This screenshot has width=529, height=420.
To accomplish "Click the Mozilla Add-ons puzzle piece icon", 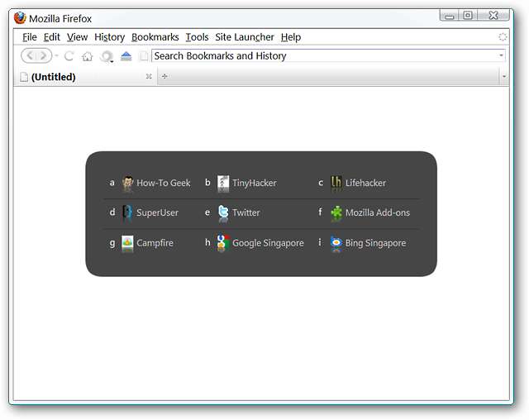I will pos(336,212).
